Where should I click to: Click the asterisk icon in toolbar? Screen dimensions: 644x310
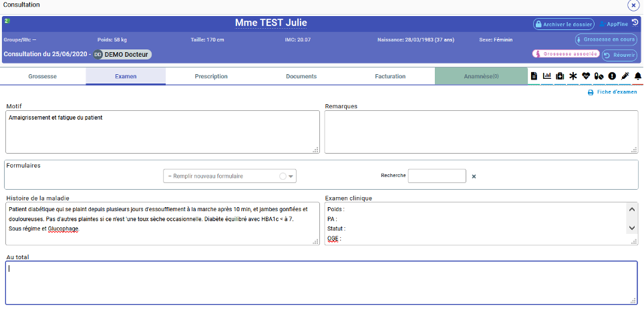(x=573, y=76)
